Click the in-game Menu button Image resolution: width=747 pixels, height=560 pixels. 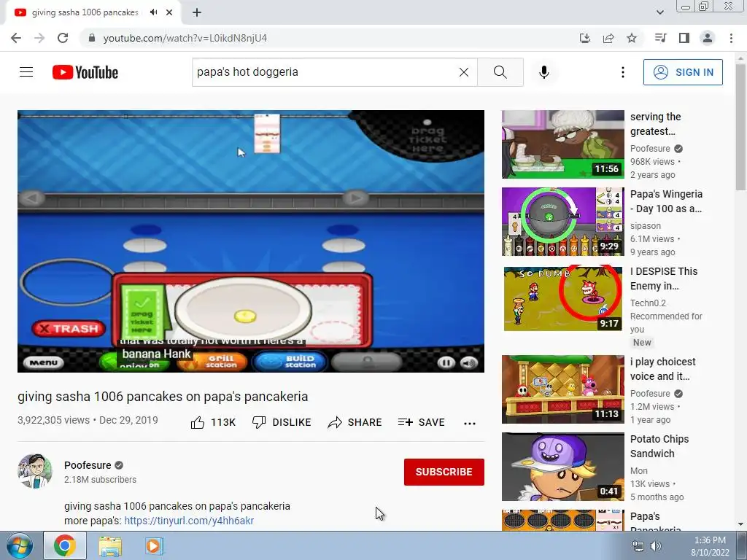click(43, 363)
